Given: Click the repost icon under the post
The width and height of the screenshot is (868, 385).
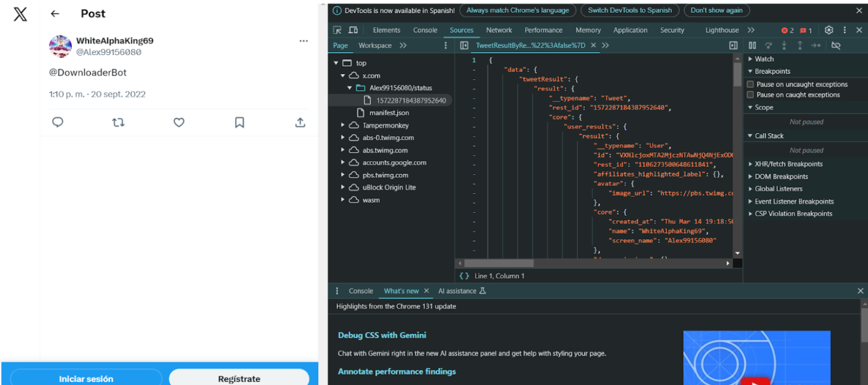Looking at the screenshot, I should pyautogui.click(x=118, y=122).
